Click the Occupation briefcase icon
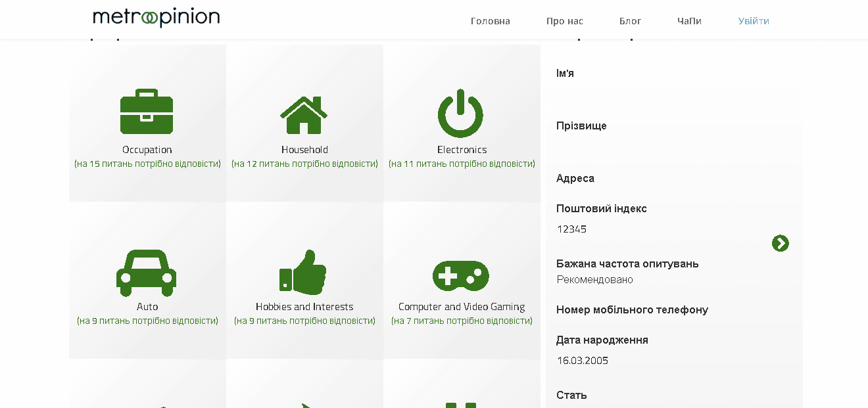The width and height of the screenshot is (868, 408). click(x=147, y=112)
